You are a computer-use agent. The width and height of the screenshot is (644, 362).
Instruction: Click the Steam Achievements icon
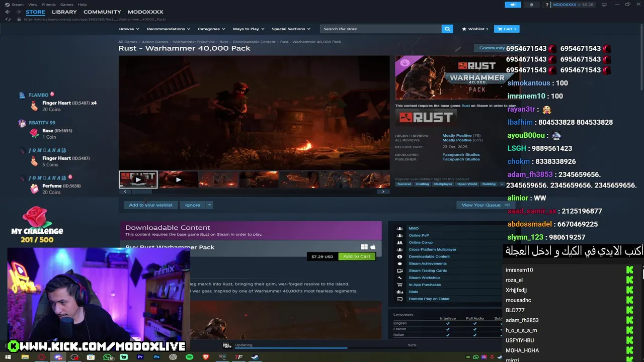point(400,263)
